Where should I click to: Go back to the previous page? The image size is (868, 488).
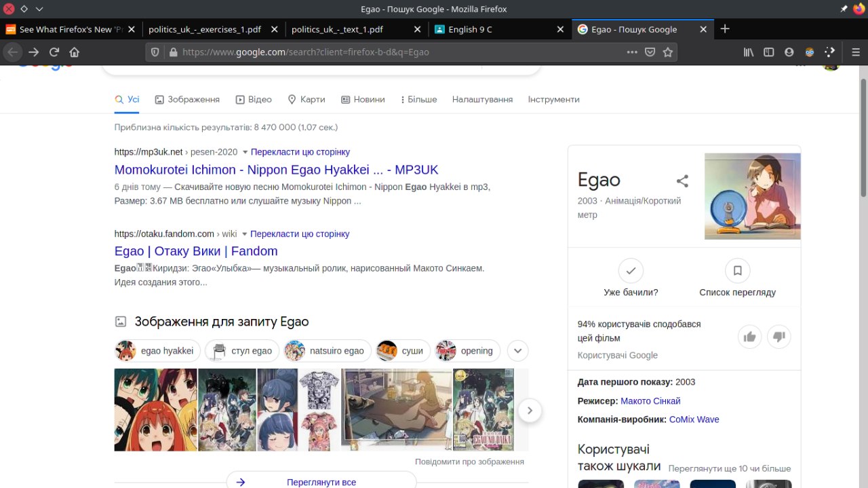click(12, 52)
